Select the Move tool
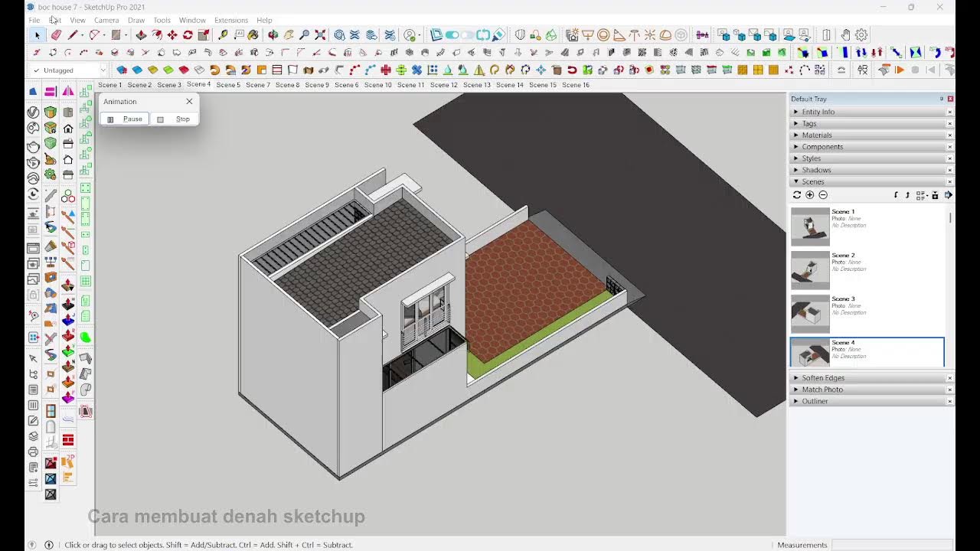Image resolution: width=980 pixels, height=551 pixels. click(172, 35)
